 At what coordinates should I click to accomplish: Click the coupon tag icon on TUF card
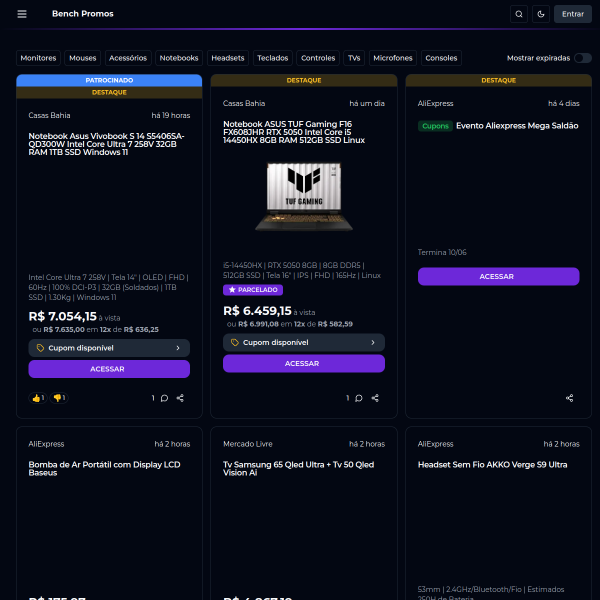235,342
